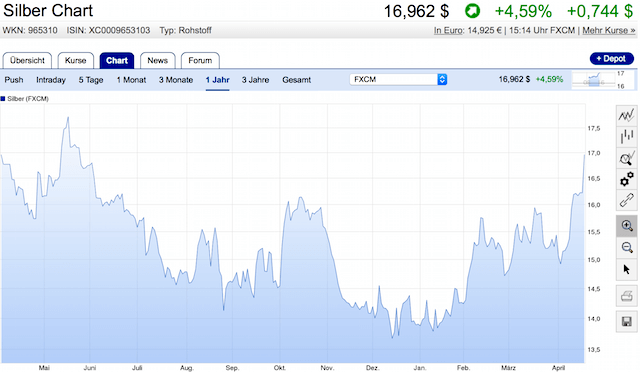Click the green price trend arrow icon
The height and width of the screenshot is (372, 640).
point(472,11)
